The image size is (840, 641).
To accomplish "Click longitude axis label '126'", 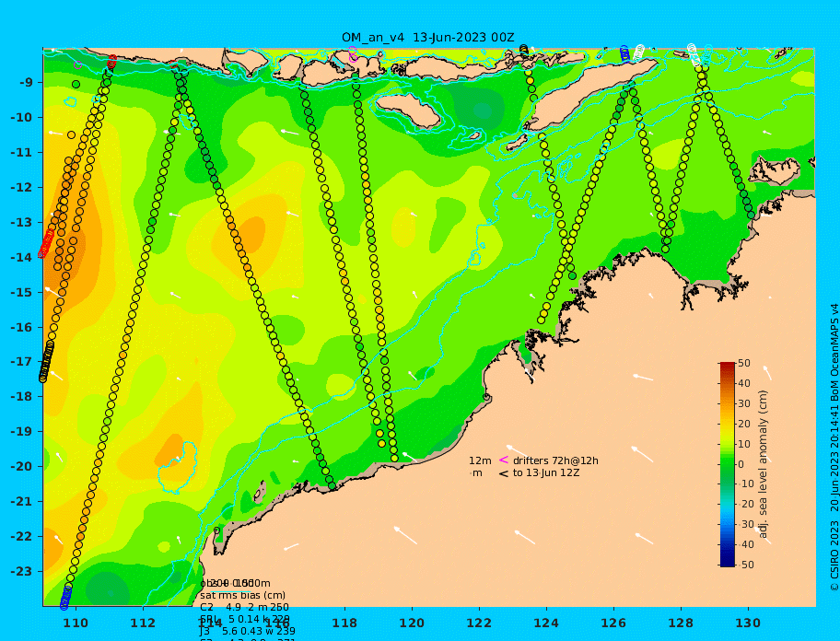I will [613, 623].
